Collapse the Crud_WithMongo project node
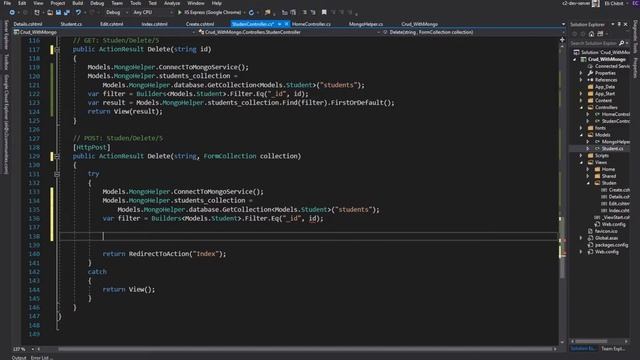Screen dimensions: 640x360 point(575,60)
